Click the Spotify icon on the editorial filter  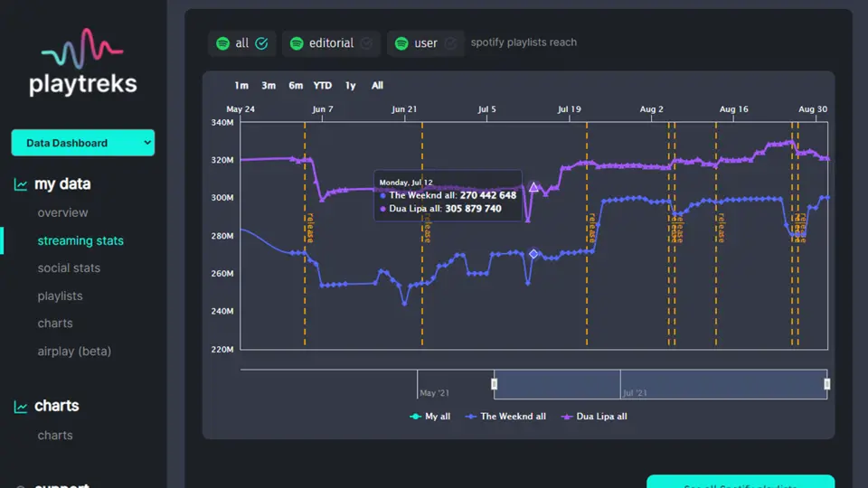click(297, 43)
